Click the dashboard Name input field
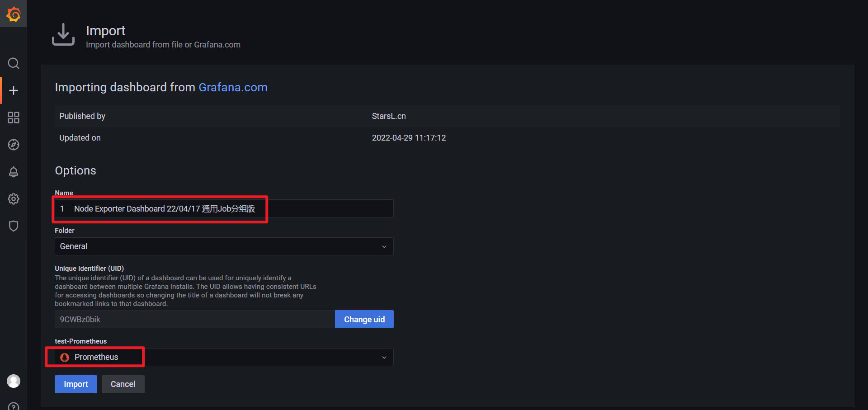This screenshot has height=410, width=868. tap(224, 208)
